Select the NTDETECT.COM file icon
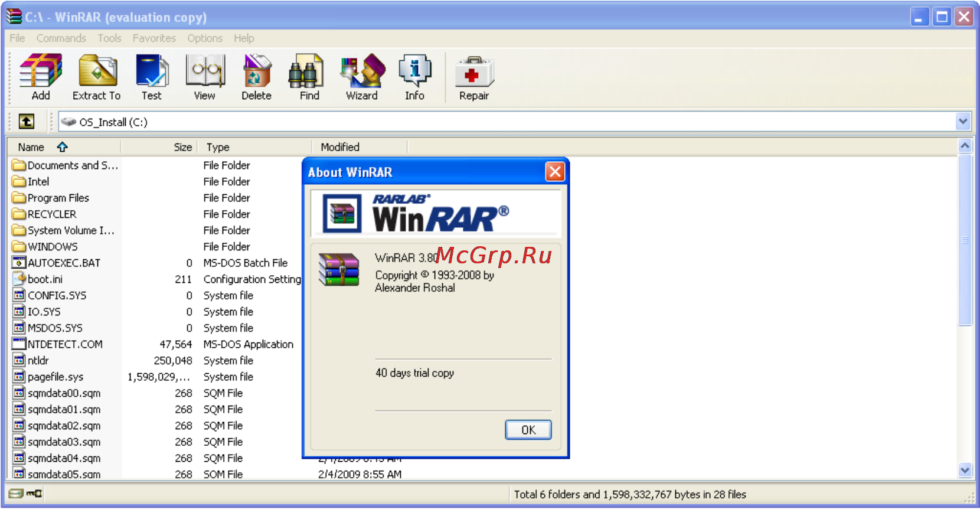This screenshot has width=980, height=509. point(19,344)
